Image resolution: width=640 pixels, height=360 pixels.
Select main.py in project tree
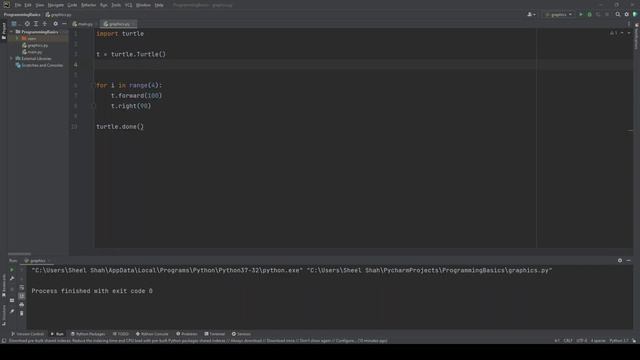coord(32,52)
